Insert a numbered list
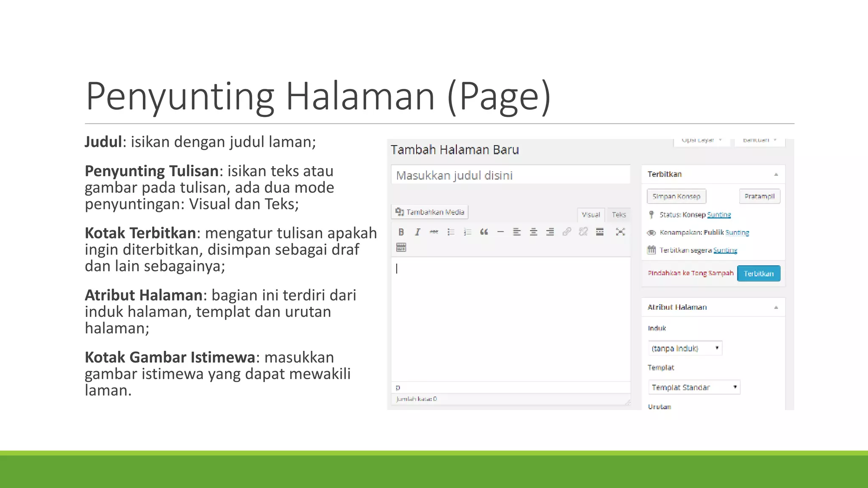Viewport: 868px width, 488px height. coord(467,232)
